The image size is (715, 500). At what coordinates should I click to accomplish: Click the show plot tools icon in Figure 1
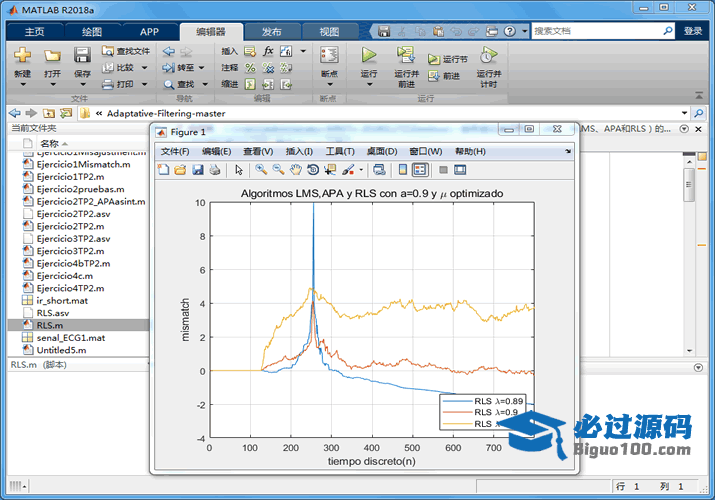click(461, 170)
